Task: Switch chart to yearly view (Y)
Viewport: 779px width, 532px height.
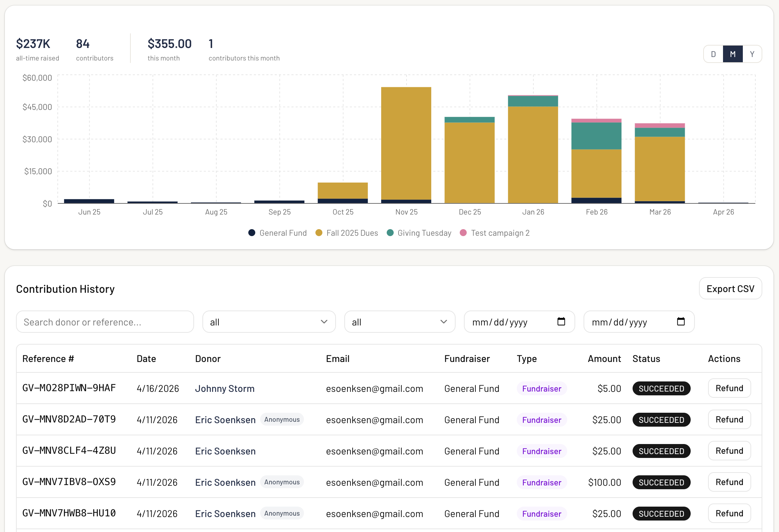Action: [752, 54]
